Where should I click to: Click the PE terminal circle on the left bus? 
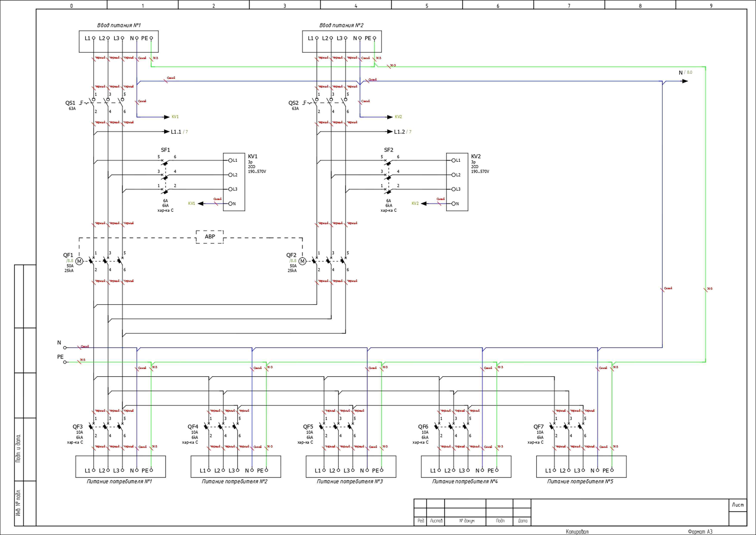point(65,362)
